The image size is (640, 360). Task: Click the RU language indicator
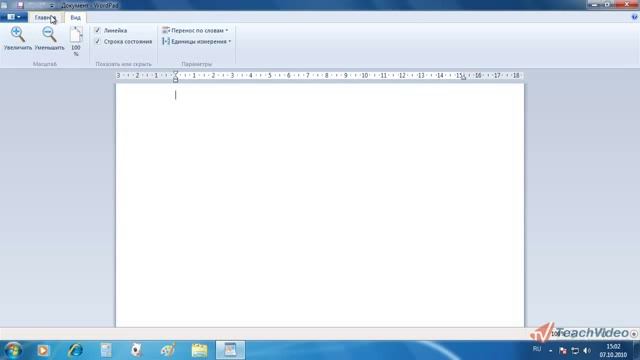coord(537,349)
